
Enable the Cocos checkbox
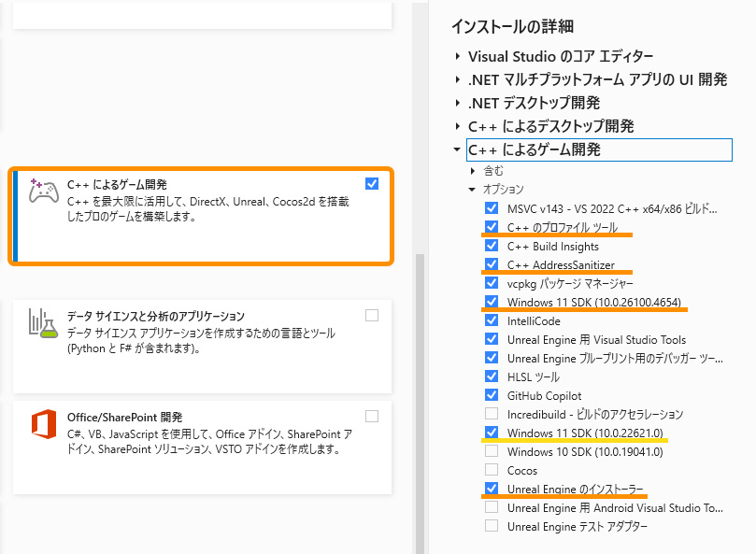492,470
